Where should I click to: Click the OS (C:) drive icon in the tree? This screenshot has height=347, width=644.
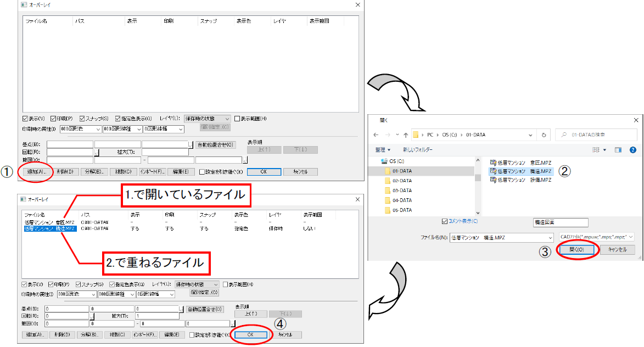click(384, 161)
